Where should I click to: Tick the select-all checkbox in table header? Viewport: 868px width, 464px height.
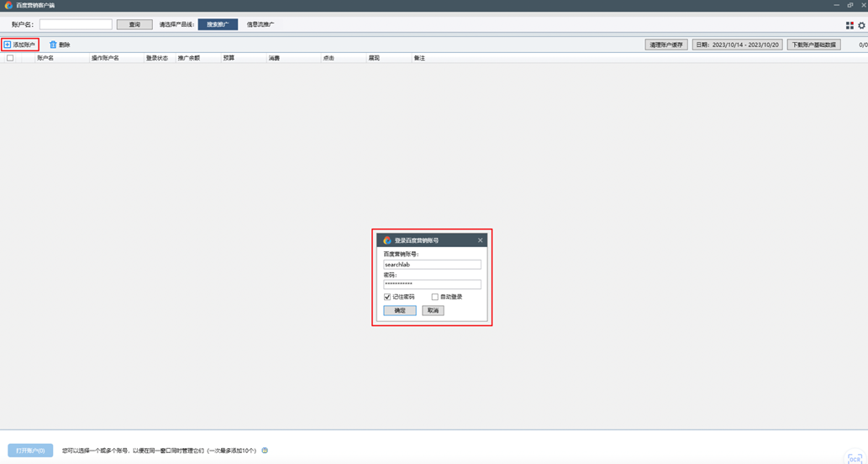[x=10, y=58]
